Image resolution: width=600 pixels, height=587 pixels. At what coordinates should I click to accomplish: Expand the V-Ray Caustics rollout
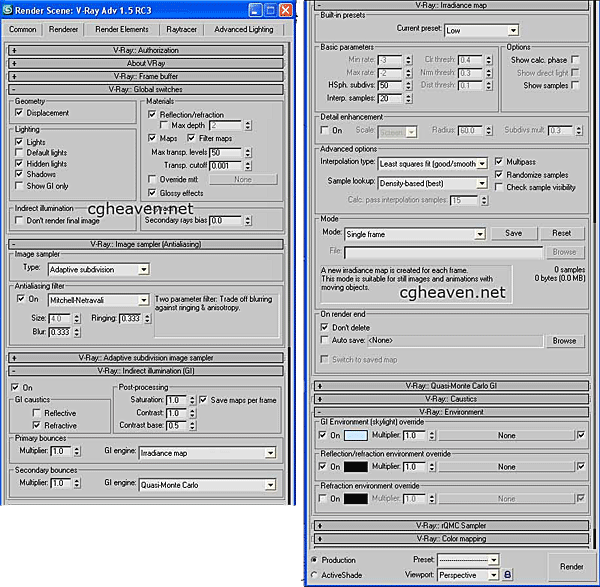[451, 399]
